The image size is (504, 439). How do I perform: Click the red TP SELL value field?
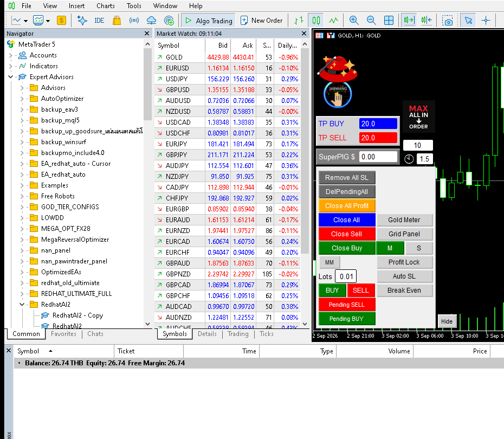point(378,138)
